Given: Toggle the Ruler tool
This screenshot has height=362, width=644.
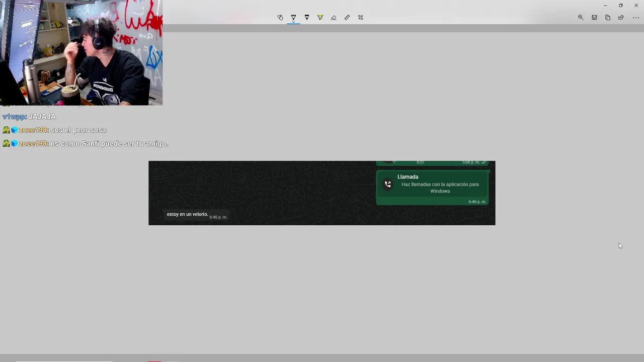Looking at the screenshot, I should coord(347,18).
